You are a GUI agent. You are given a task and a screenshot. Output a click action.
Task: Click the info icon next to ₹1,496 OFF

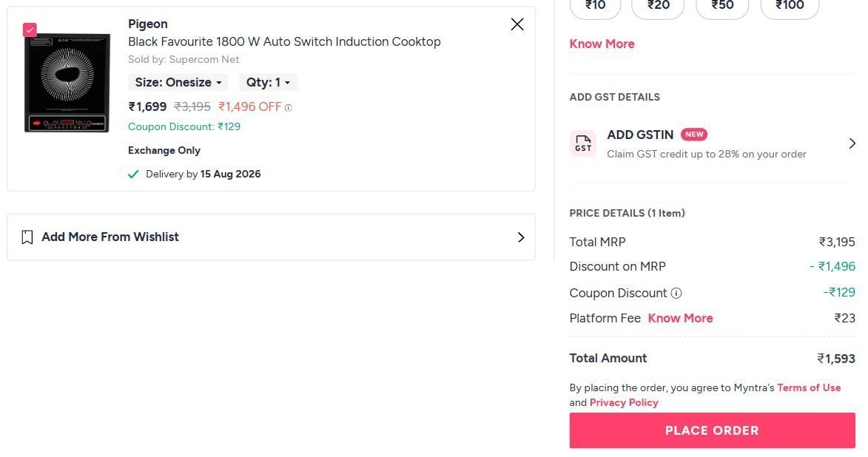click(x=288, y=107)
